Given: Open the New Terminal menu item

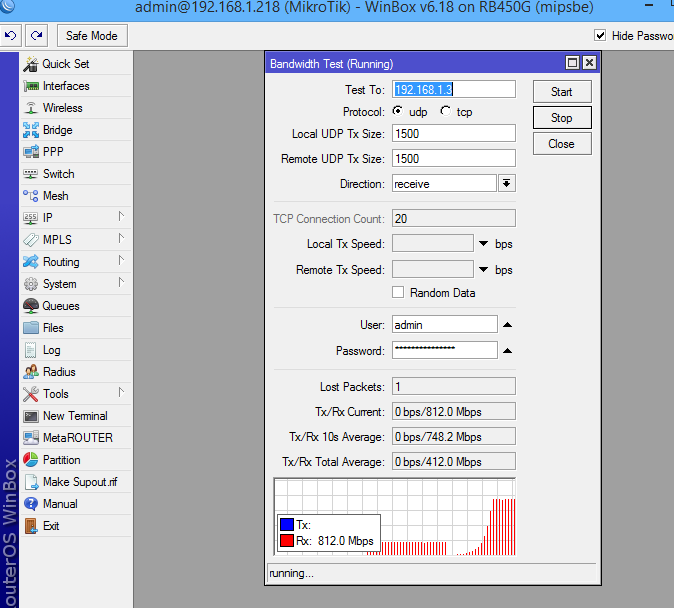Looking at the screenshot, I should click(76, 416).
